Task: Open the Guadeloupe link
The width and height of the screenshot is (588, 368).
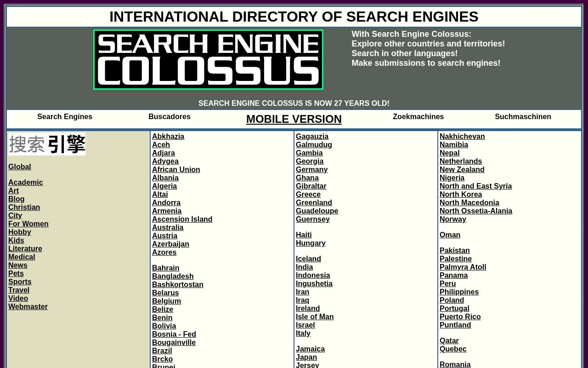Action: [317, 211]
